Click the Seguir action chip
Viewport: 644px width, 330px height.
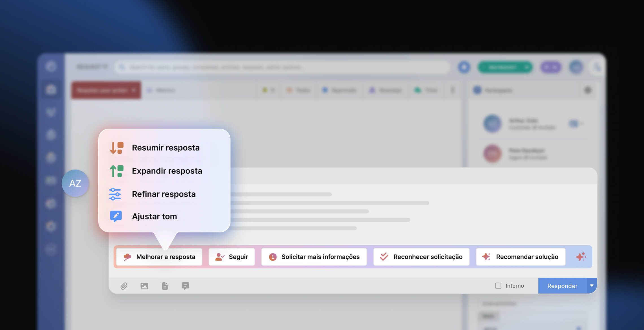[232, 257]
